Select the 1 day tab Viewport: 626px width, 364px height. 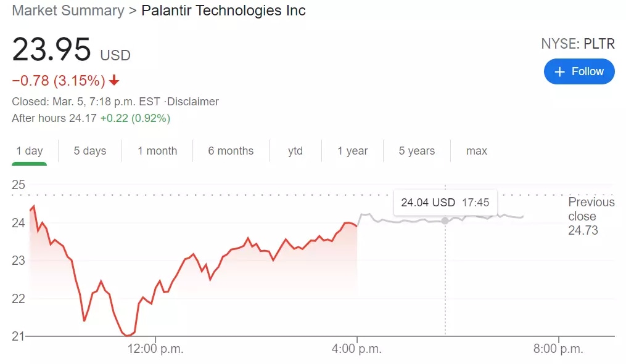click(30, 151)
